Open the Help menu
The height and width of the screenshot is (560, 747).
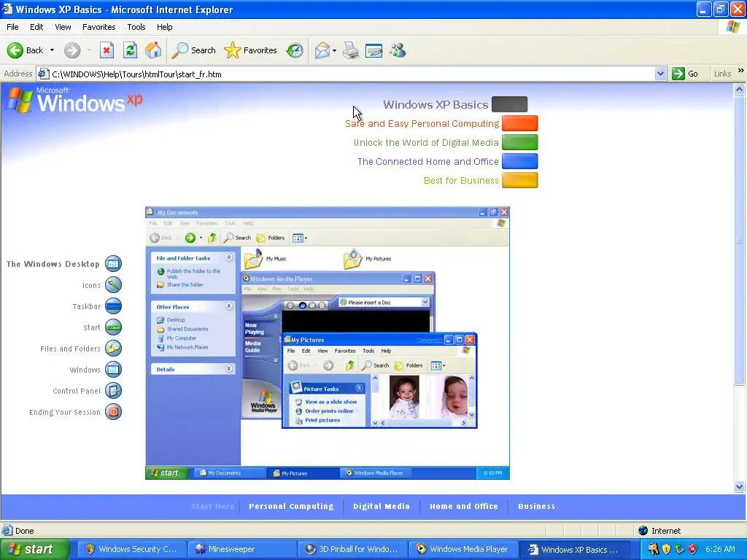click(164, 27)
